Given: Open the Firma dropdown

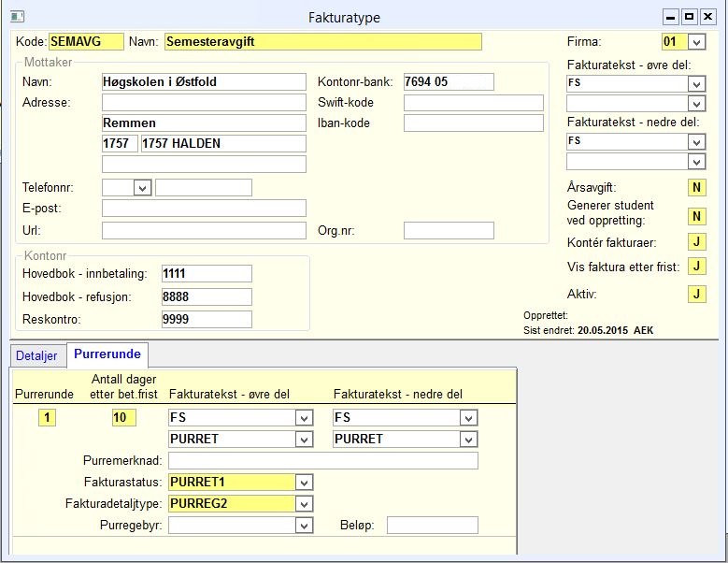Looking at the screenshot, I should coord(696,42).
